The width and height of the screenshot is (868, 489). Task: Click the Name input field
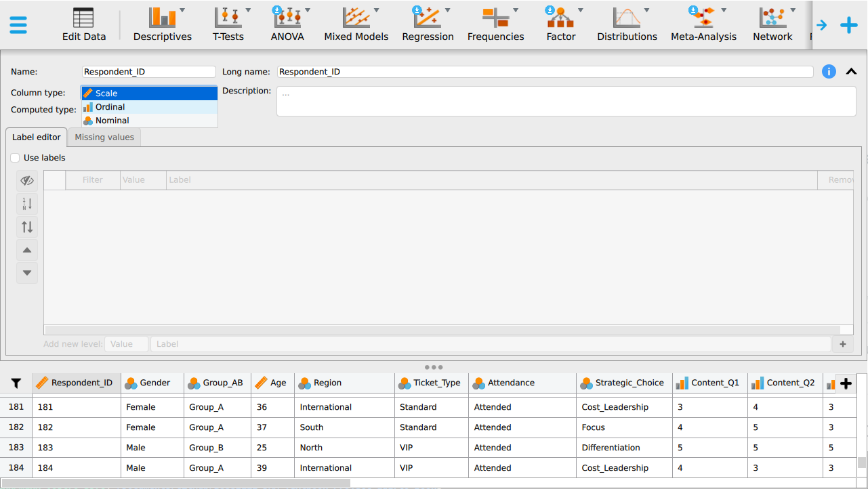pos(149,72)
